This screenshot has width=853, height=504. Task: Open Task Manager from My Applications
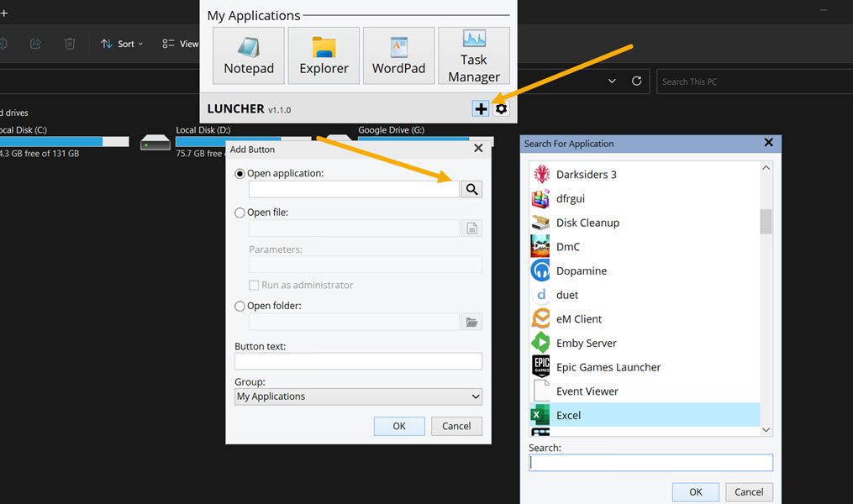(x=473, y=55)
